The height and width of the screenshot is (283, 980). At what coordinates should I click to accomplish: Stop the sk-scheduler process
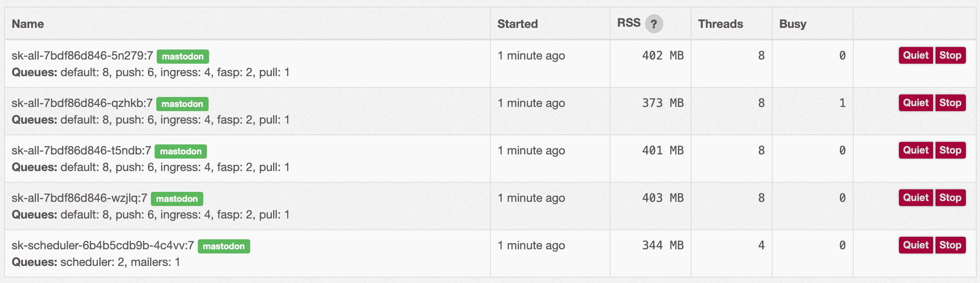tap(950, 245)
